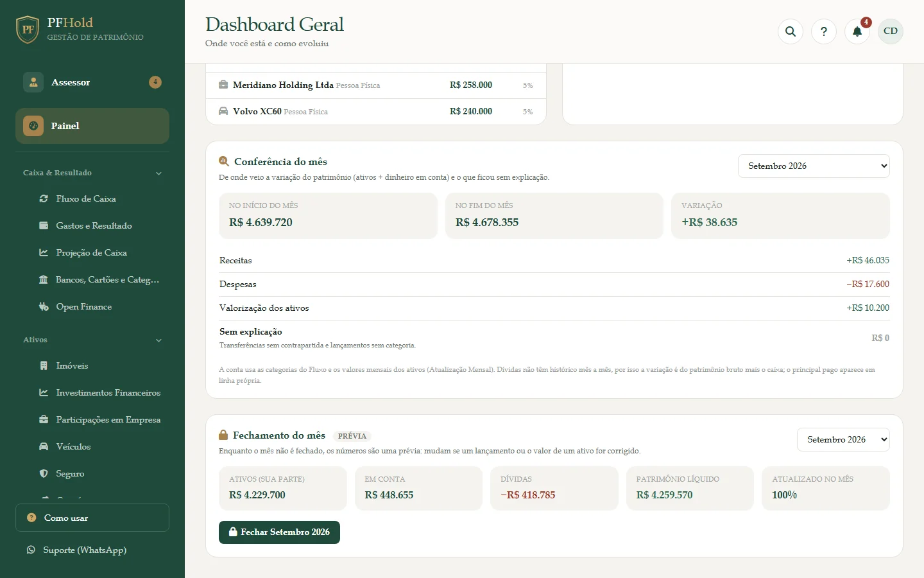Viewport: 924px width, 578px height.
Task: Click the Fechar Setembro 2026 button
Action: 279,532
